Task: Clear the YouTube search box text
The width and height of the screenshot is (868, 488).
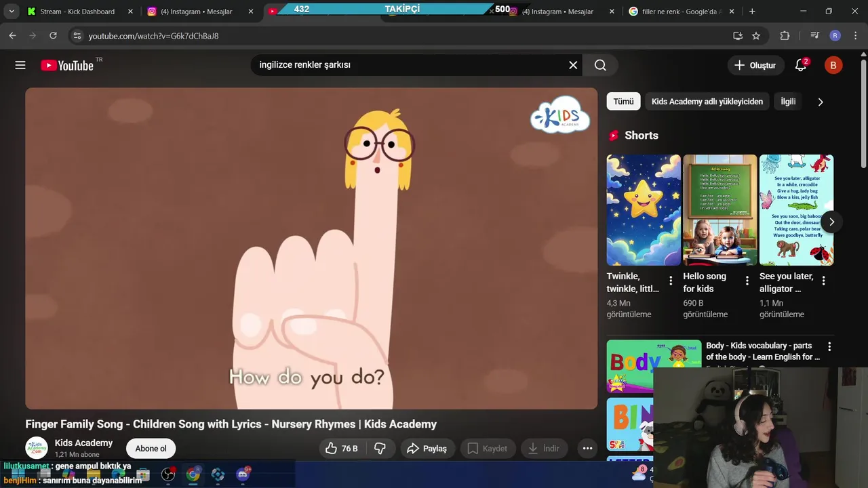Action: pos(573,65)
